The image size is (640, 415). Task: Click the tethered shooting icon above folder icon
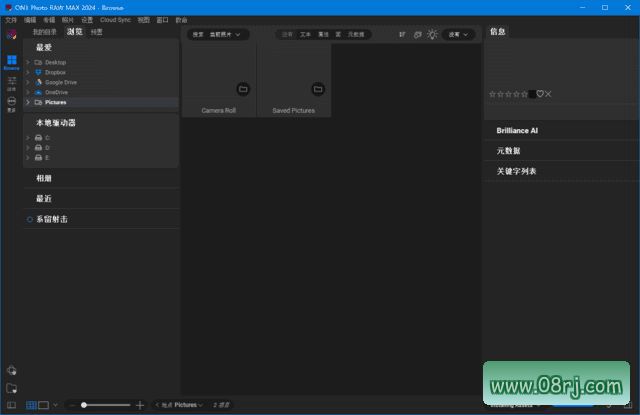point(11,371)
